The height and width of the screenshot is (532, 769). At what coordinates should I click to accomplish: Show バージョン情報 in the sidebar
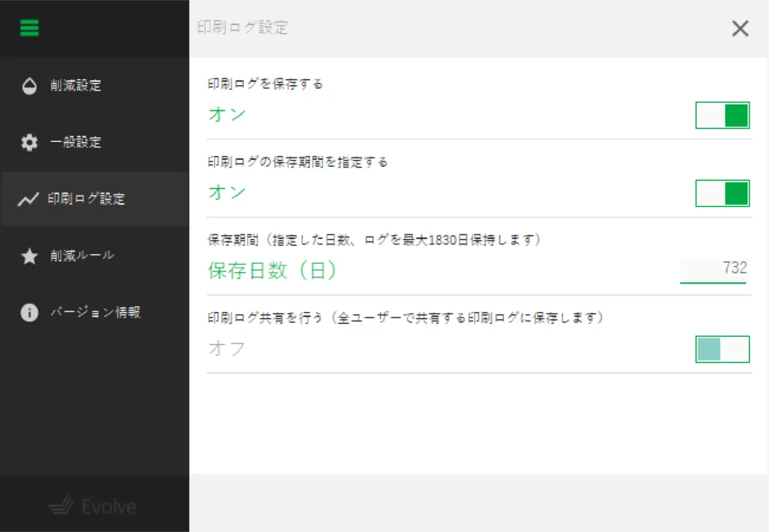click(x=95, y=312)
